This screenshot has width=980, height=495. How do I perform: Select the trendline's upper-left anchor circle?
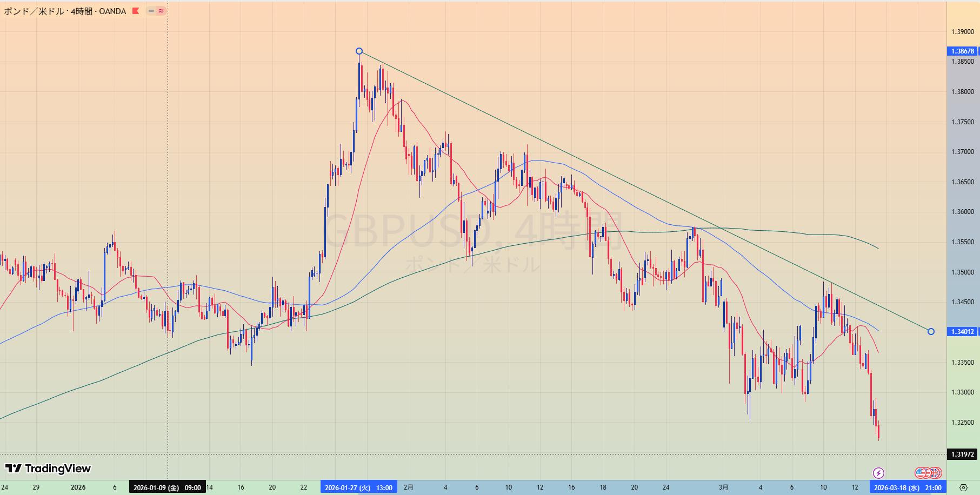pyautogui.click(x=359, y=51)
